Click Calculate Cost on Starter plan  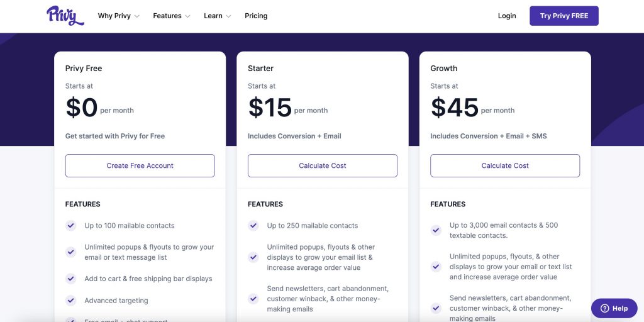point(323,165)
